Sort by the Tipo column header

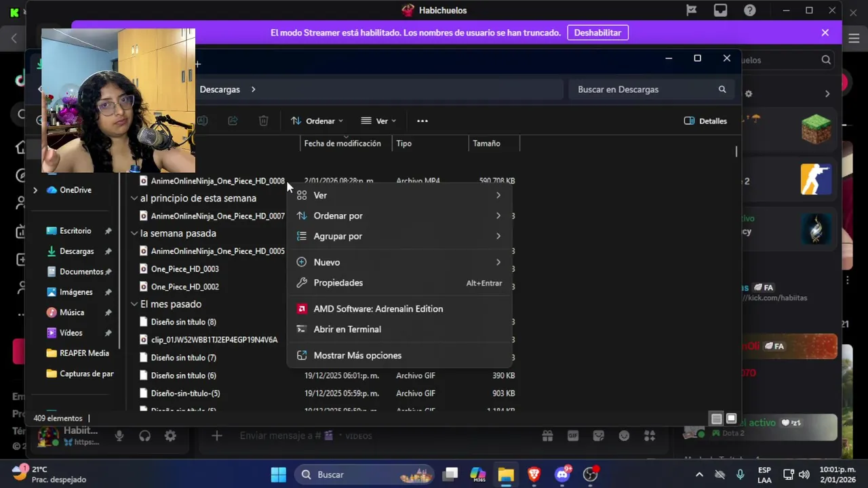pos(430,144)
